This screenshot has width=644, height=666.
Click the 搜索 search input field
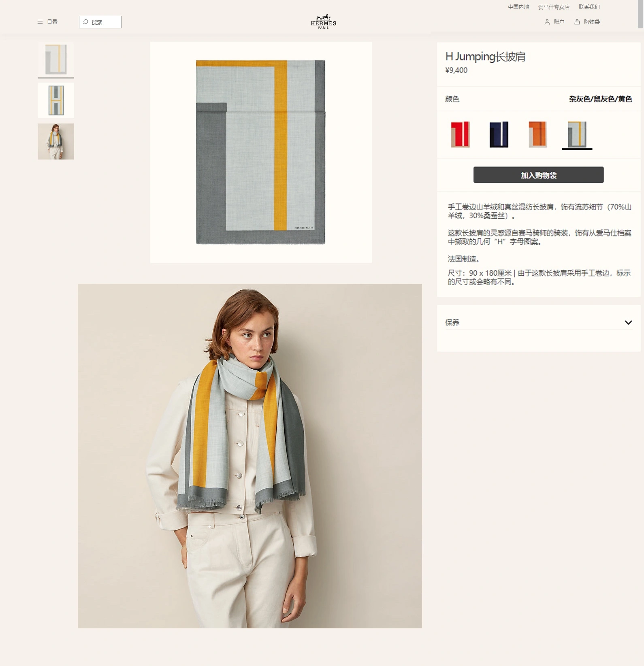tap(100, 22)
